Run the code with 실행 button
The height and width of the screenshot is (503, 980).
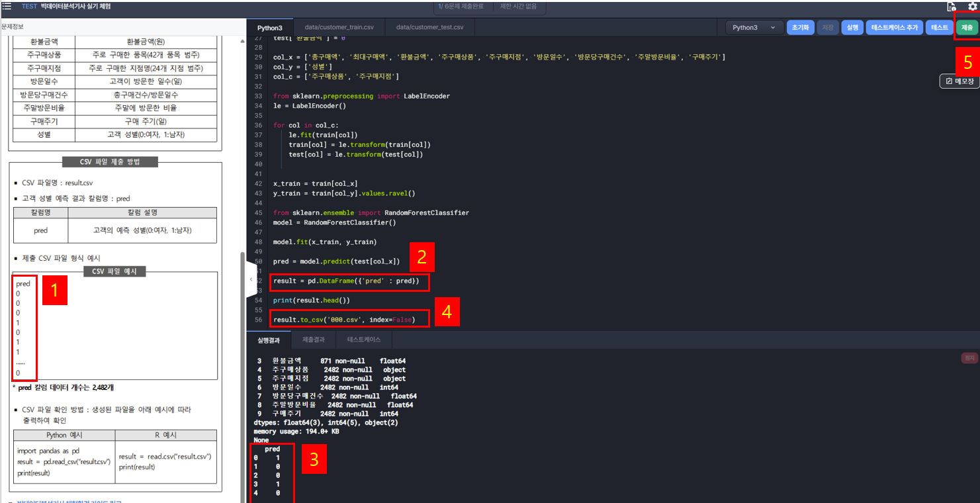click(x=852, y=28)
